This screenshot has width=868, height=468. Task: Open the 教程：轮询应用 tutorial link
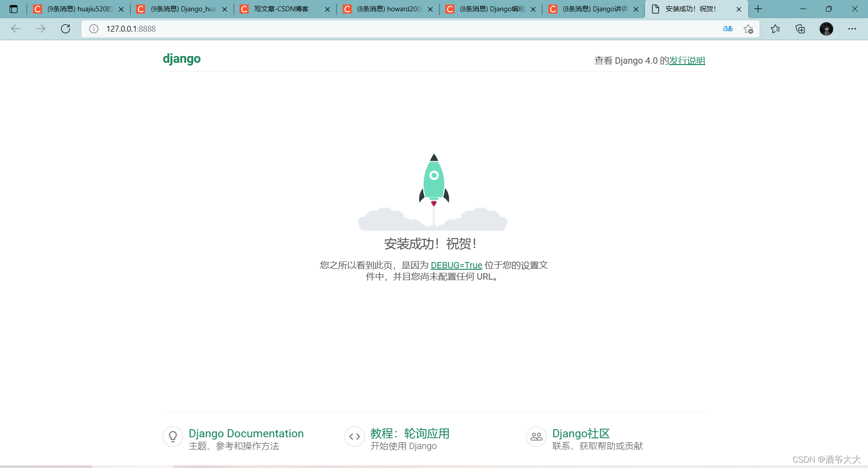[410, 433]
